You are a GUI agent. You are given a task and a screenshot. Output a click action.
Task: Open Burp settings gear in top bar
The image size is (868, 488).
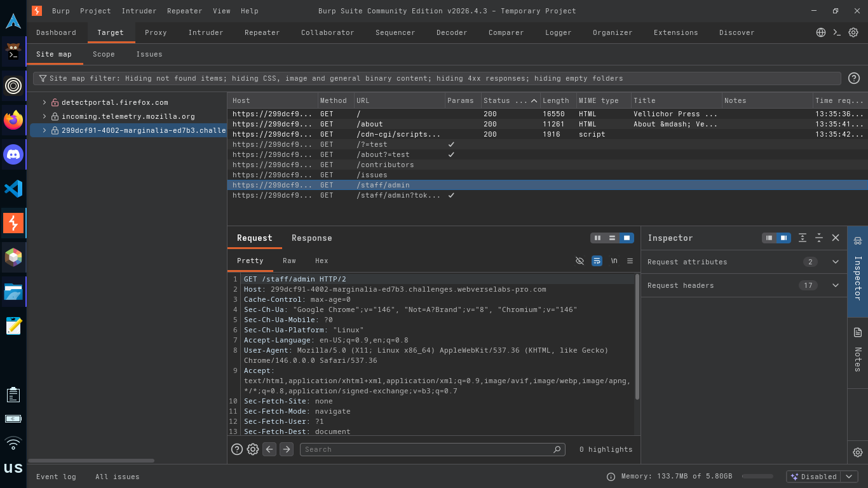coord(853,32)
